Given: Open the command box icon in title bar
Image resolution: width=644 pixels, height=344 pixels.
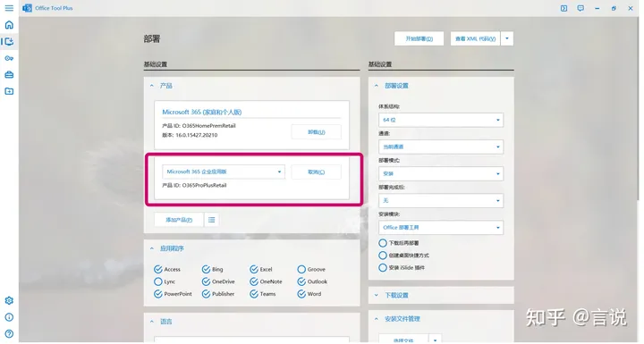Looking at the screenshot, I should (x=563, y=8).
